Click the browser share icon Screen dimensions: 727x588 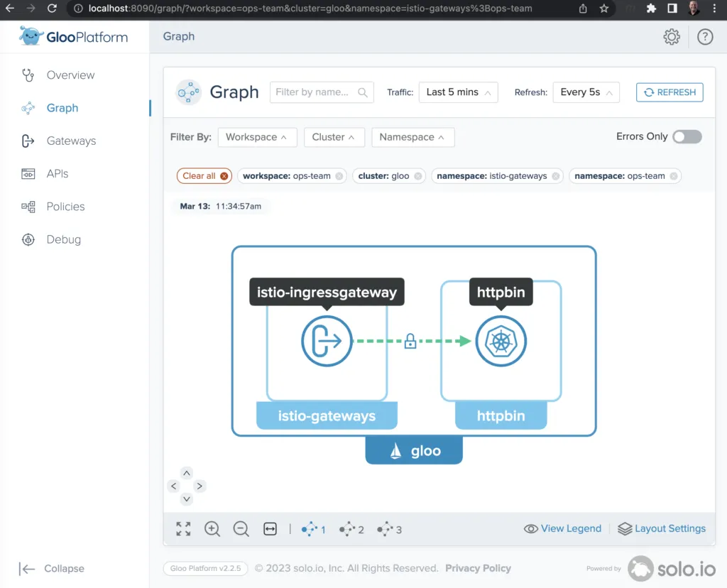coord(583,9)
